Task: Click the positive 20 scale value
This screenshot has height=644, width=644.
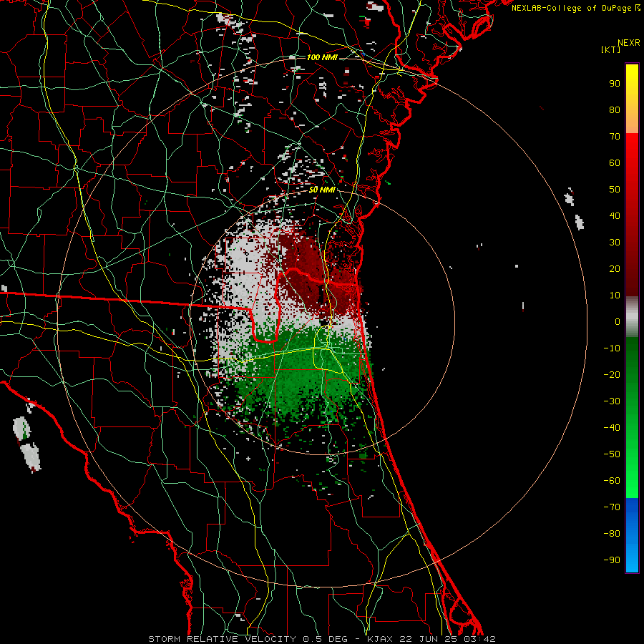Action: [x=615, y=268]
